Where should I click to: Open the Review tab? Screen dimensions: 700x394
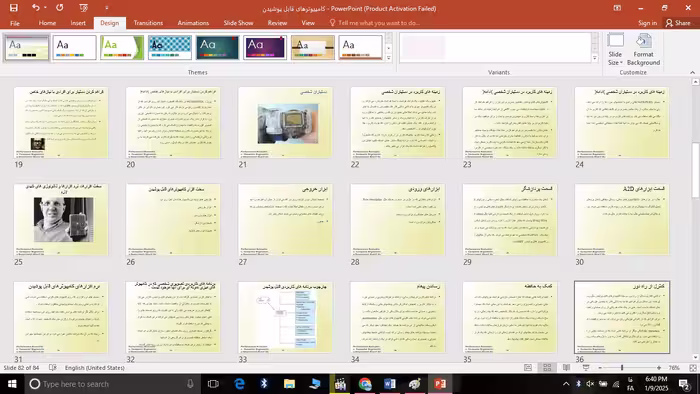pos(277,23)
